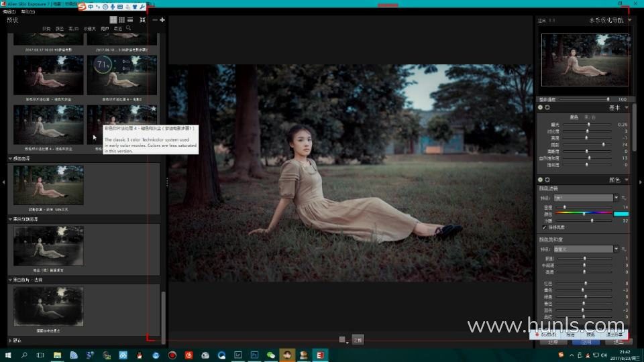644x362 pixels.
Task: Activate Sogou voice input microphone
Action: click(113, 7)
